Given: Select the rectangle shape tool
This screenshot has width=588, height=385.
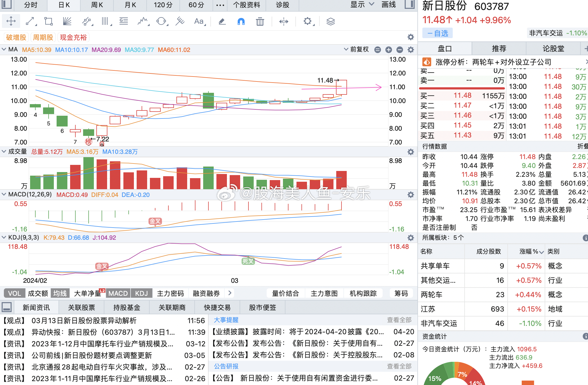Looking at the screenshot, I should pos(49,21).
